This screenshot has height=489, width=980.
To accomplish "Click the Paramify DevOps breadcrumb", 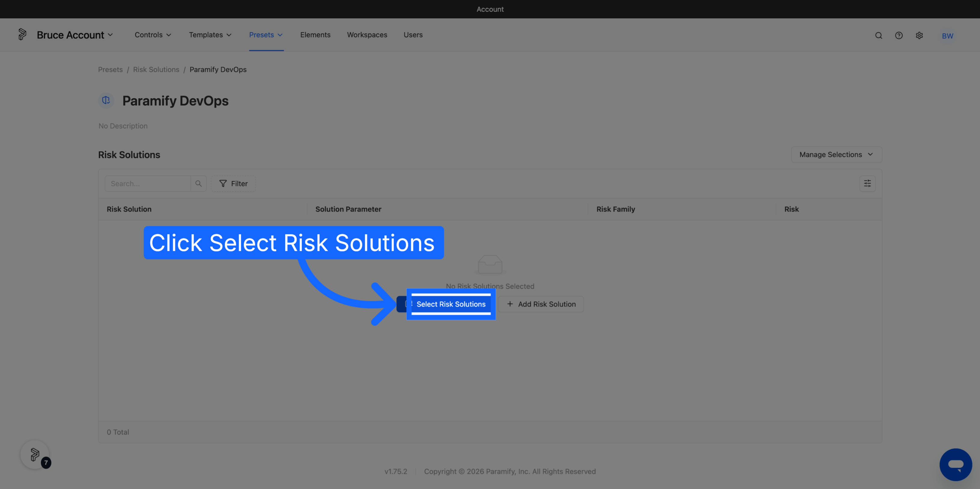I will (218, 70).
